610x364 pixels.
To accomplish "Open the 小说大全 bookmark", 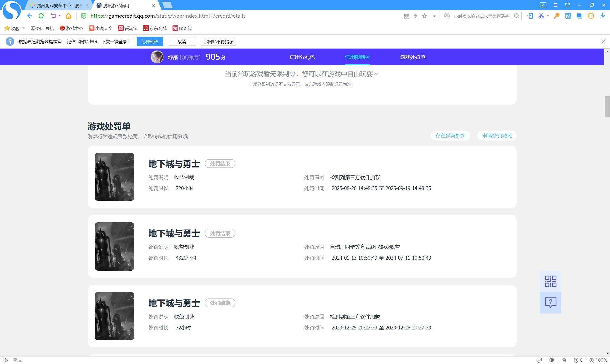I will tap(101, 28).
